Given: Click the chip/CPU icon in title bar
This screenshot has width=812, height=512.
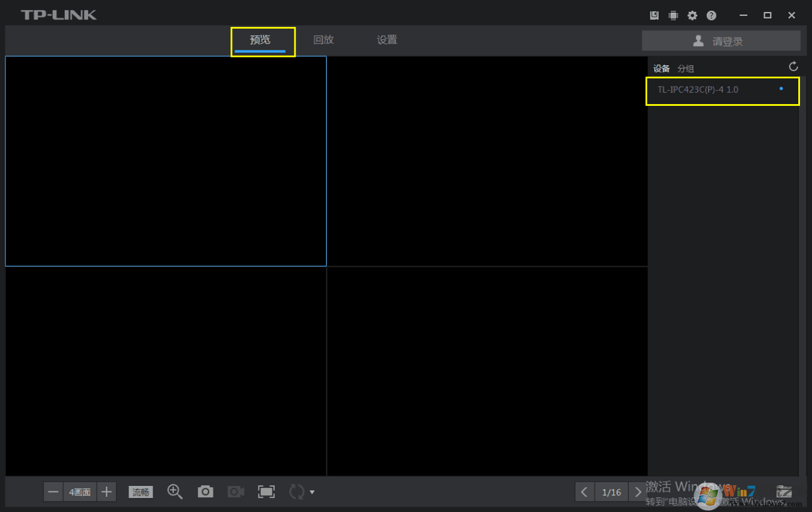Looking at the screenshot, I should coord(673,16).
